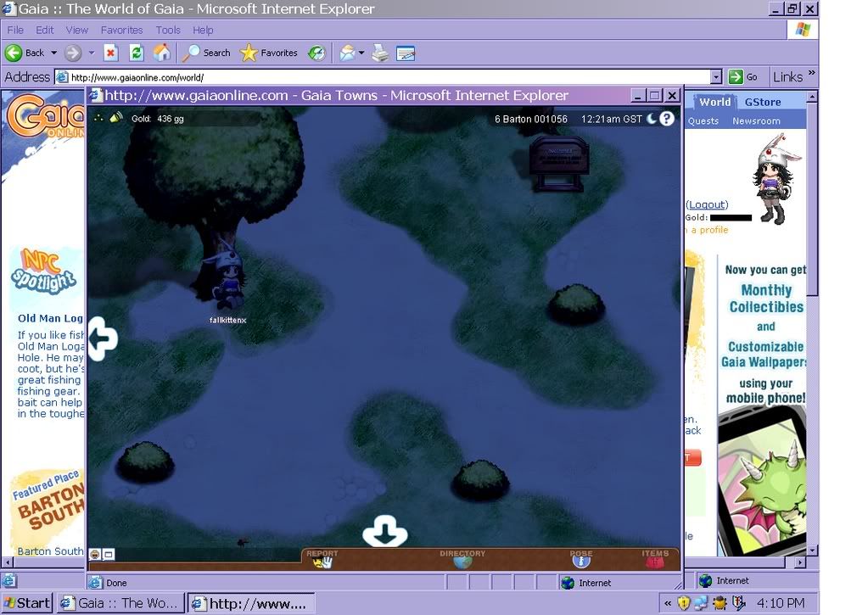Toggle the sound speaker icon in Towns

[116, 117]
